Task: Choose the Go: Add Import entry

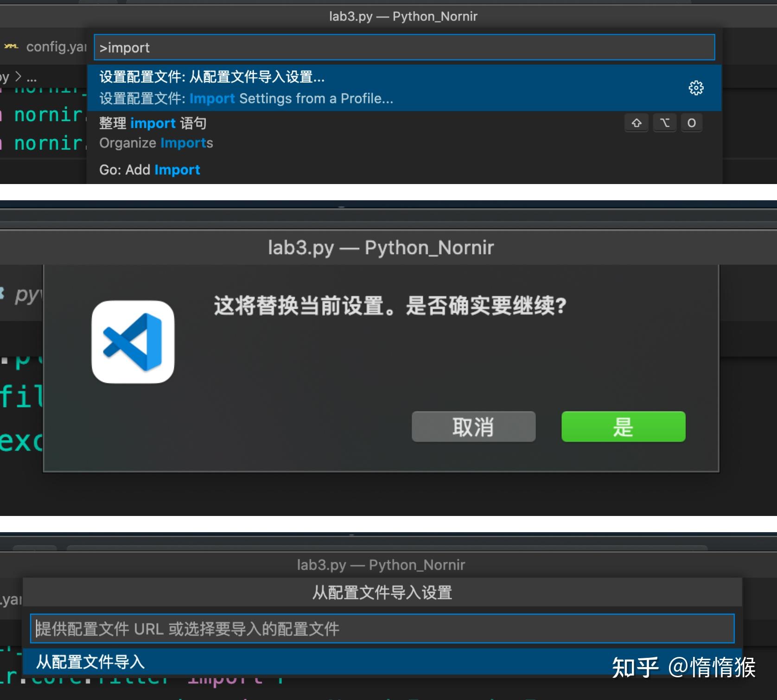Action: [x=149, y=170]
